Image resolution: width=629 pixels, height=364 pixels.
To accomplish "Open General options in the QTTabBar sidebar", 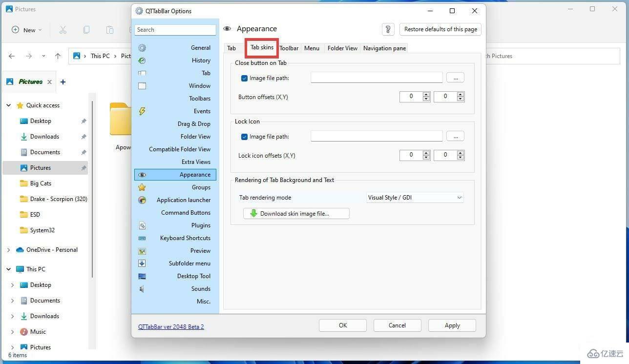I will [175, 48].
